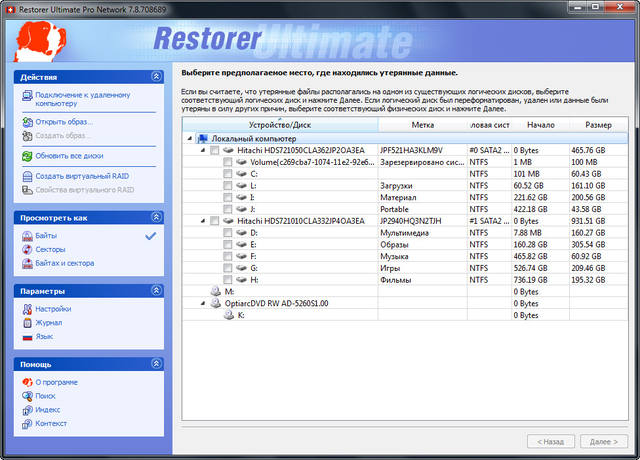This screenshot has width=640, height=460.
Task: Check the box for drive C:
Action: (x=228, y=174)
